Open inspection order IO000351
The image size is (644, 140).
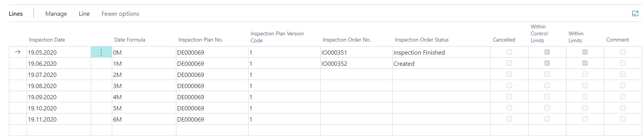(x=334, y=53)
